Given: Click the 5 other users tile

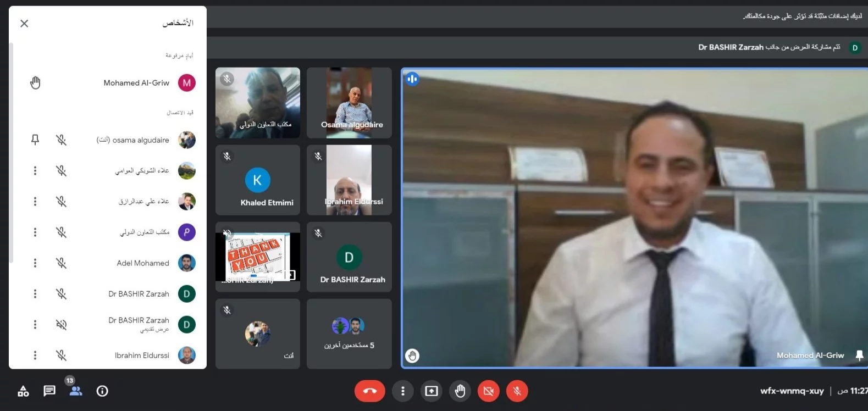Looking at the screenshot, I should (x=349, y=334).
